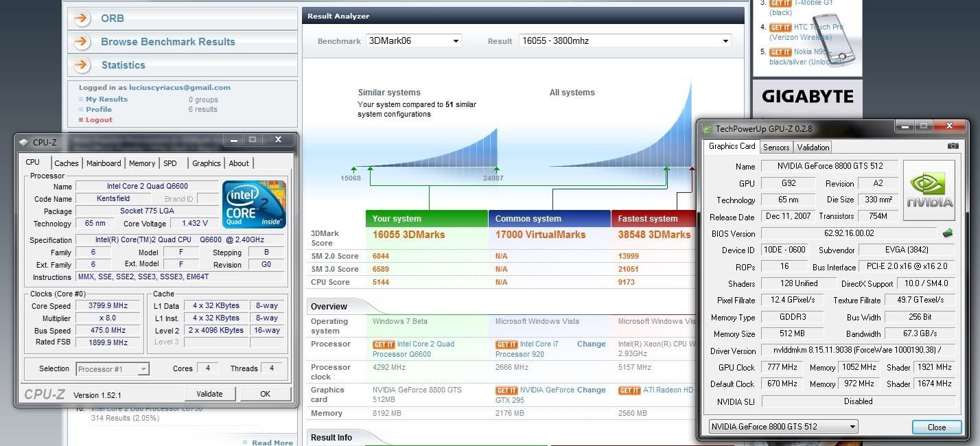Click the GIGABYTE advertisement banner
This screenshot has height=446, width=980.
tap(807, 97)
